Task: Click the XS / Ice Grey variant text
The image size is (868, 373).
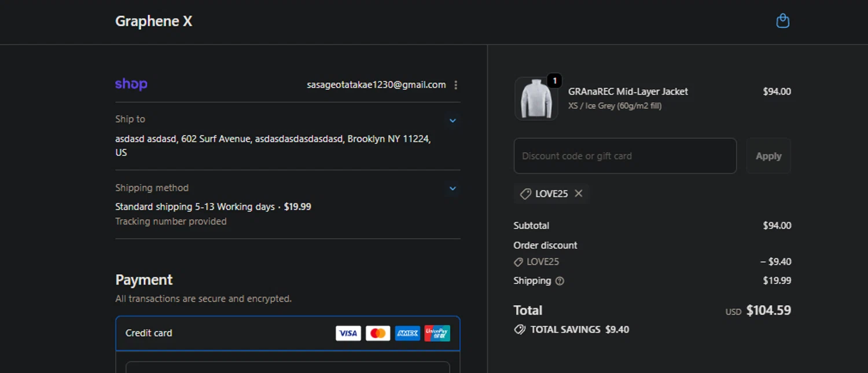Action: point(615,106)
